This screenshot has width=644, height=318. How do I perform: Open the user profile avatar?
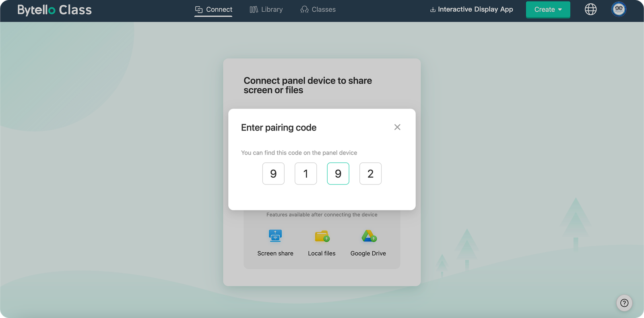[x=619, y=9]
